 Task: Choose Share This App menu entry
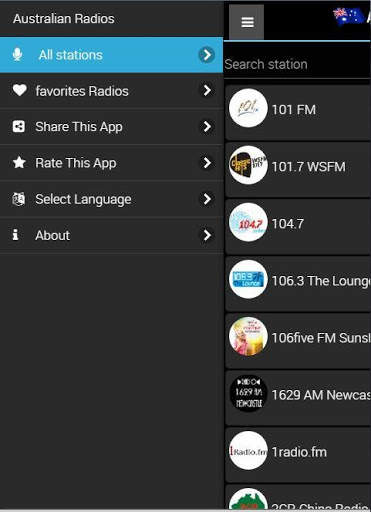tap(111, 127)
